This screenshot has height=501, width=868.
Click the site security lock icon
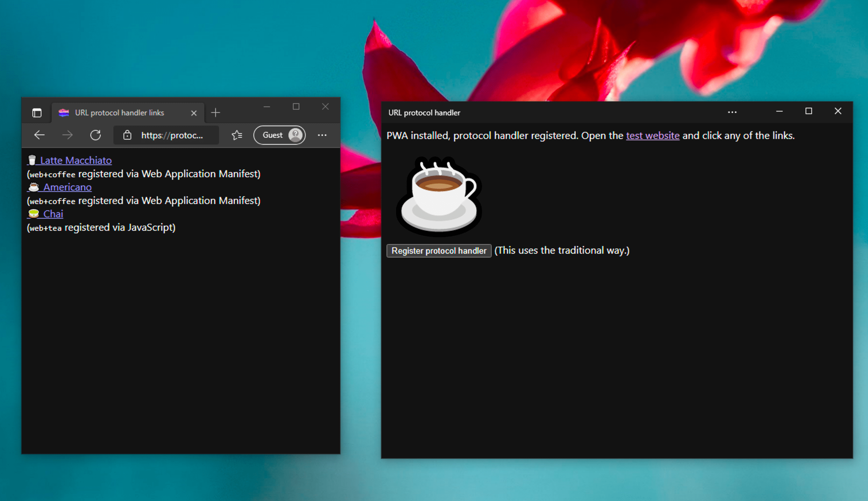[x=129, y=135]
